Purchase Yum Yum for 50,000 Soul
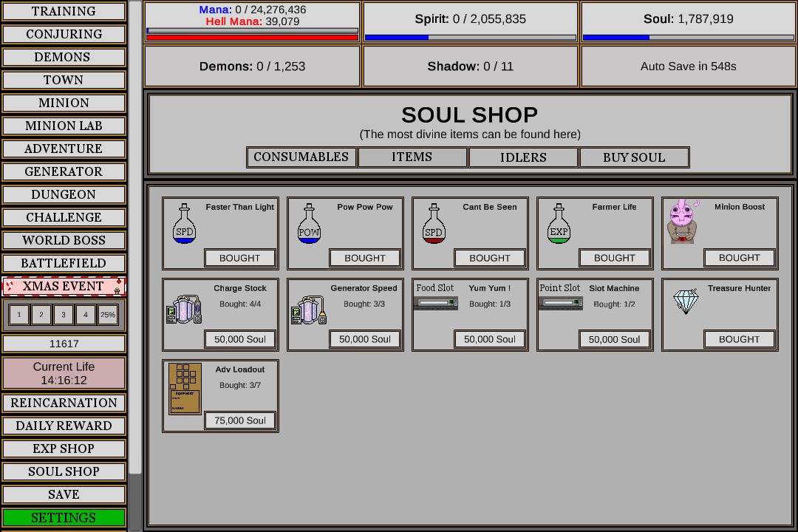 point(489,338)
